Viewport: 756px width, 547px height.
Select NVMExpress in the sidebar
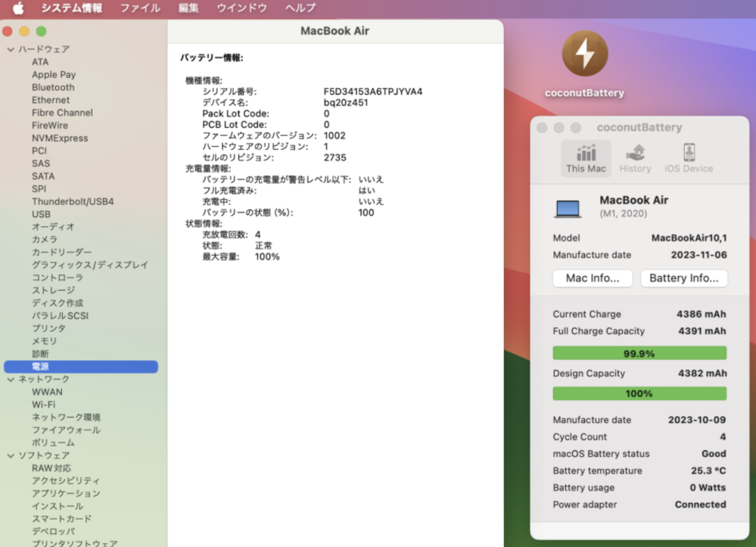pos(60,138)
